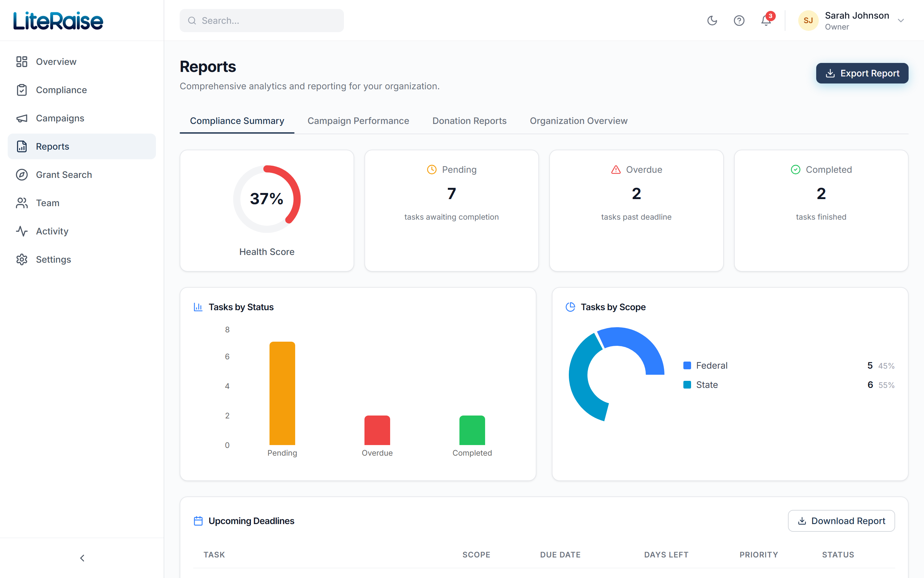Click the search magnifier icon
The height and width of the screenshot is (578, 924).
(192, 21)
